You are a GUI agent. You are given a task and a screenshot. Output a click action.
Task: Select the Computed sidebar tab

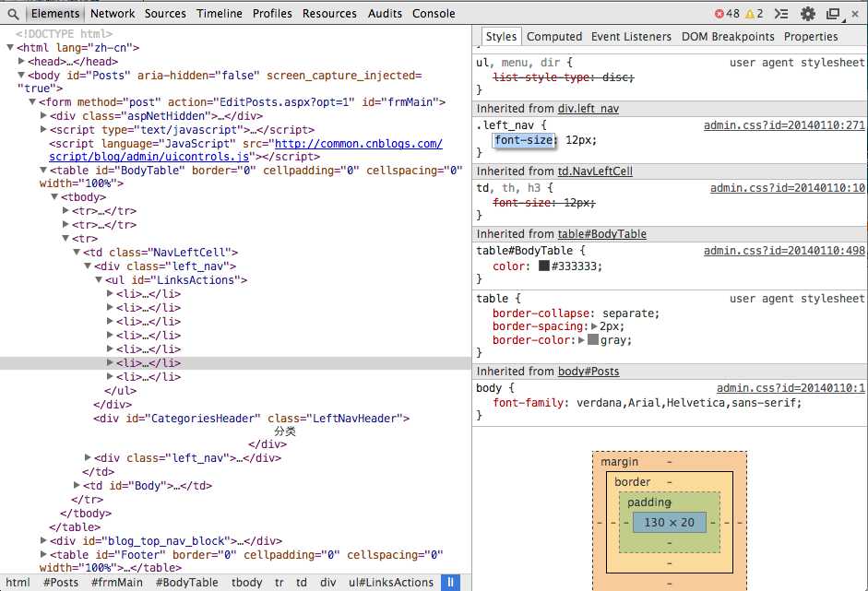coord(554,37)
